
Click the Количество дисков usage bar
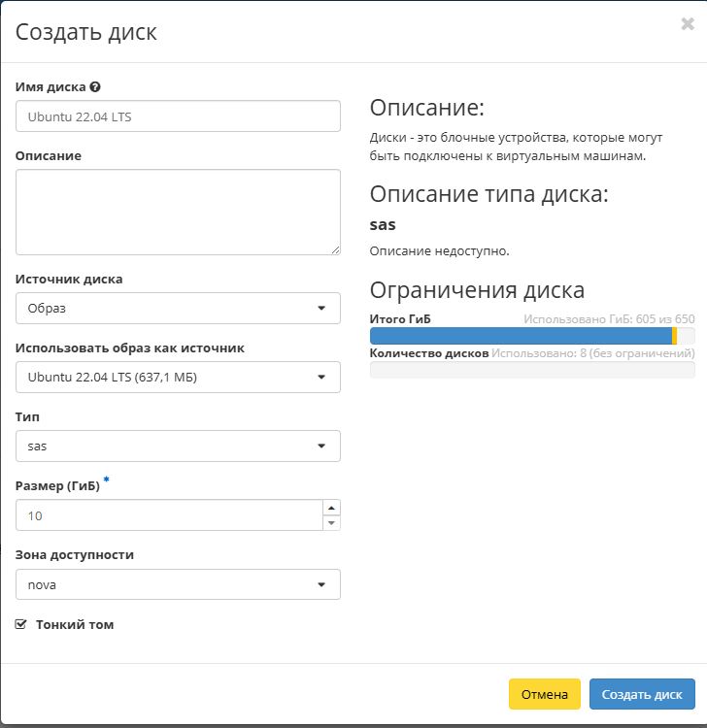[531, 370]
